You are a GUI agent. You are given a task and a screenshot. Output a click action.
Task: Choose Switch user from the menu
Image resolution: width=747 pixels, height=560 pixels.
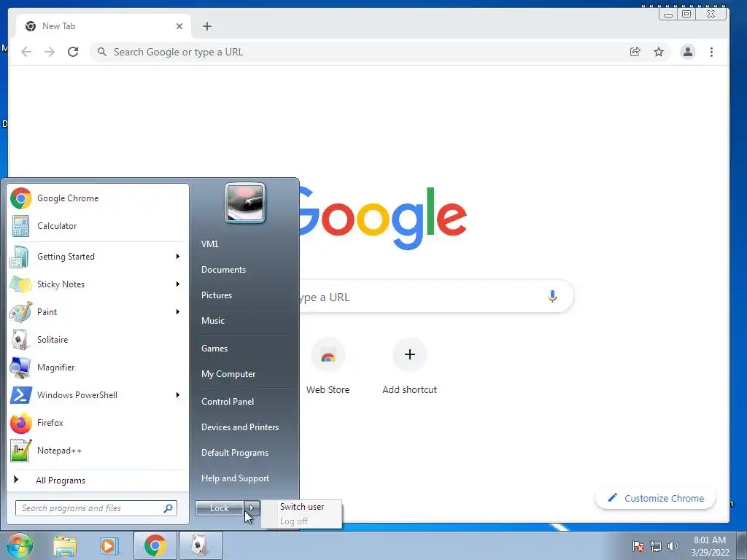(x=302, y=507)
